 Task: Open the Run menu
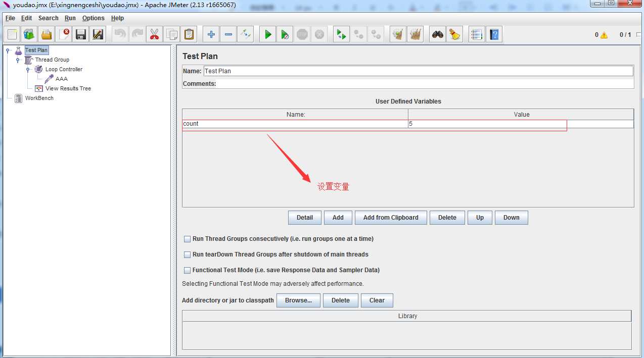pos(70,18)
